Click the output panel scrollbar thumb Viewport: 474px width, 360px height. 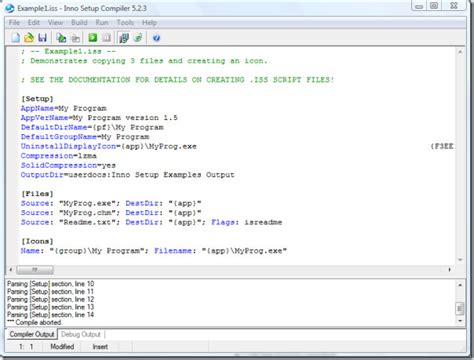pyautogui.click(x=460, y=308)
